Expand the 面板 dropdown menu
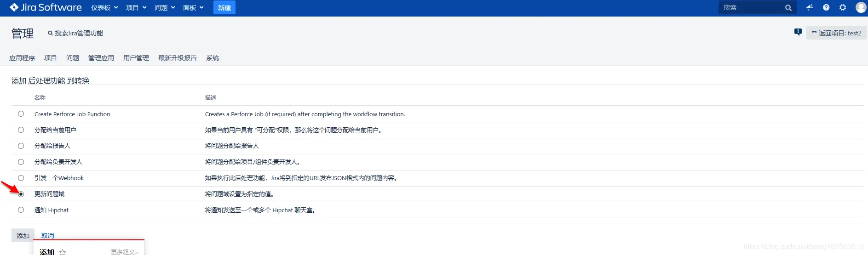868x255 pixels. click(x=193, y=8)
